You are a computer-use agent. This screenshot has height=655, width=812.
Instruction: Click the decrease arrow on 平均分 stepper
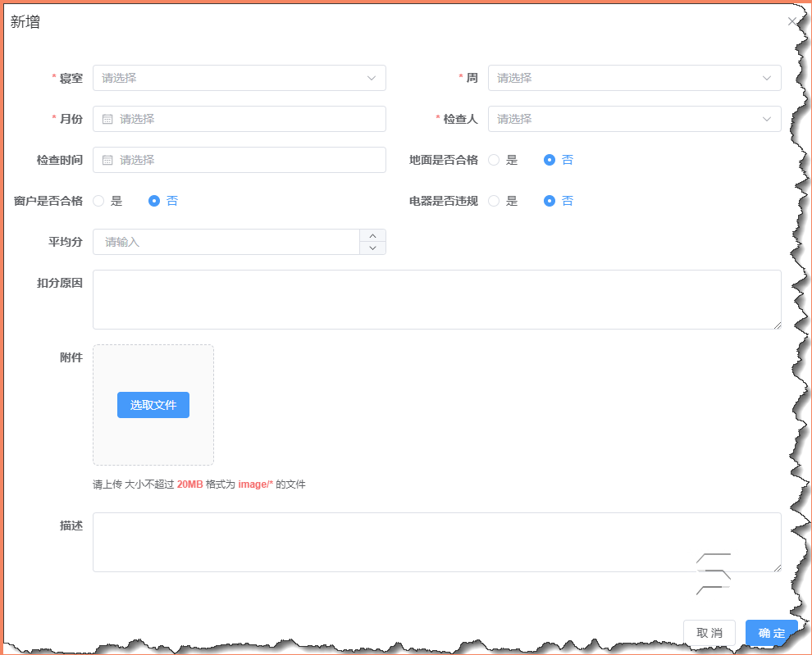coord(373,247)
